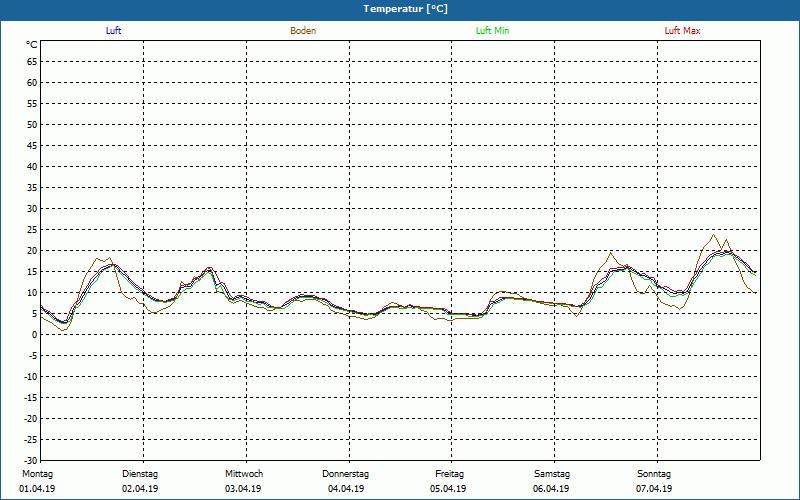Click the -15 value on temperature axis

point(31,397)
